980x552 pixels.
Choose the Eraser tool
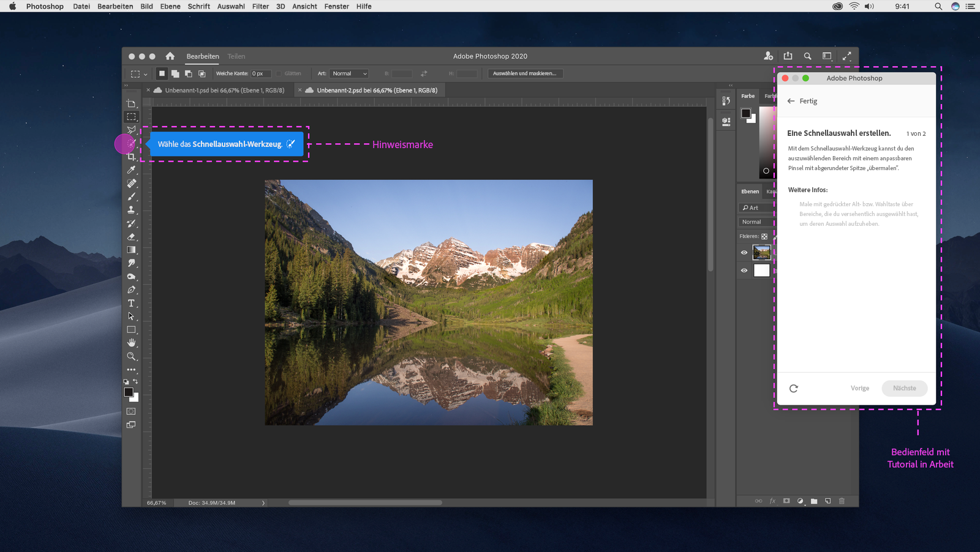click(x=131, y=237)
